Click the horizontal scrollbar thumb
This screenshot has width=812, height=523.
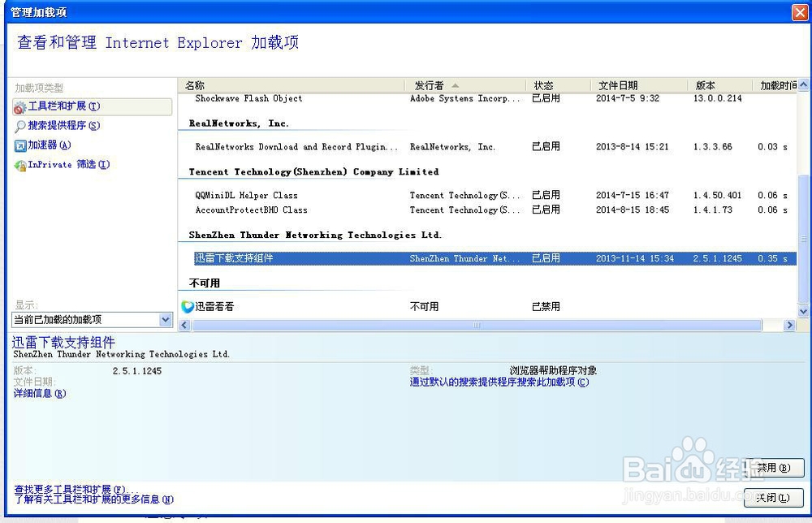[x=477, y=325]
